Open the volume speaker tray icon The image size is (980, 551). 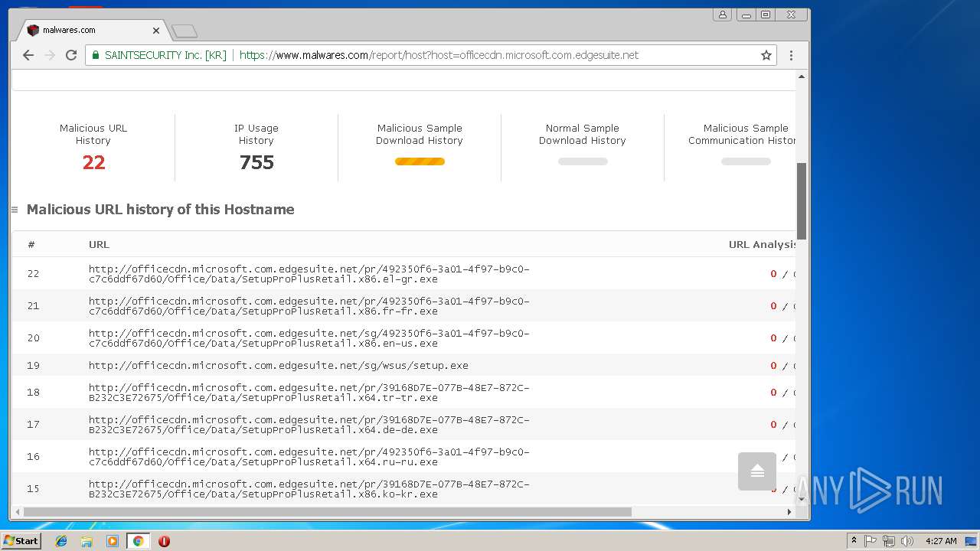click(x=907, y=541)
